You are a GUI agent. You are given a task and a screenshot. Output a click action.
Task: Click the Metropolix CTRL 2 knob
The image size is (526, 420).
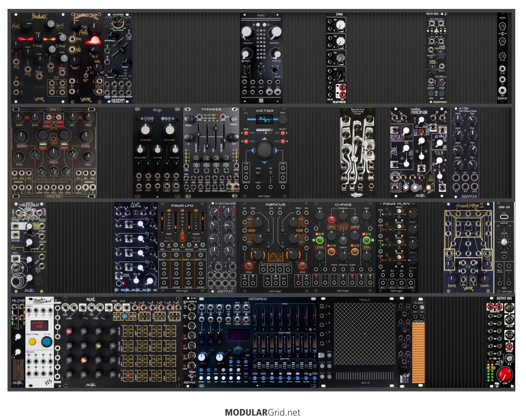(220, 357)
